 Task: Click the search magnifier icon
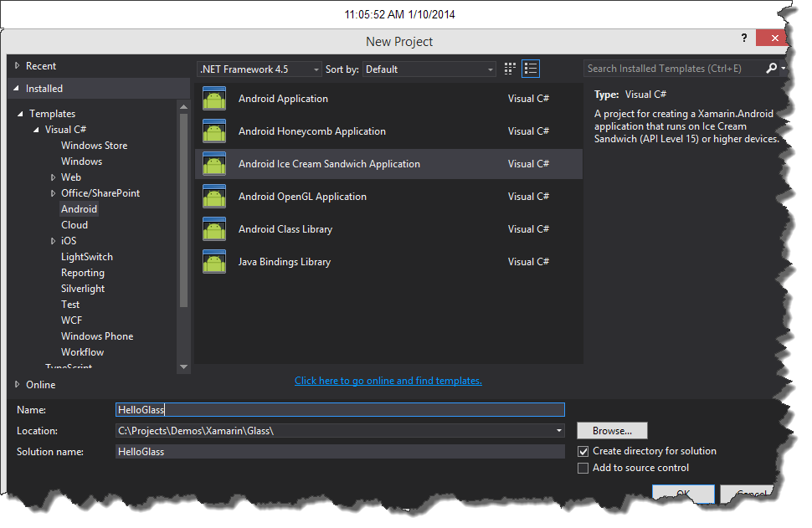coord(771,68)
